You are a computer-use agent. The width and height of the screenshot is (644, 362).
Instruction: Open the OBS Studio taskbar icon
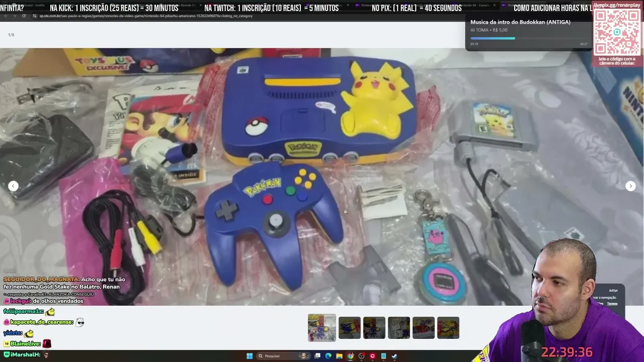click(x=361, y=356)
